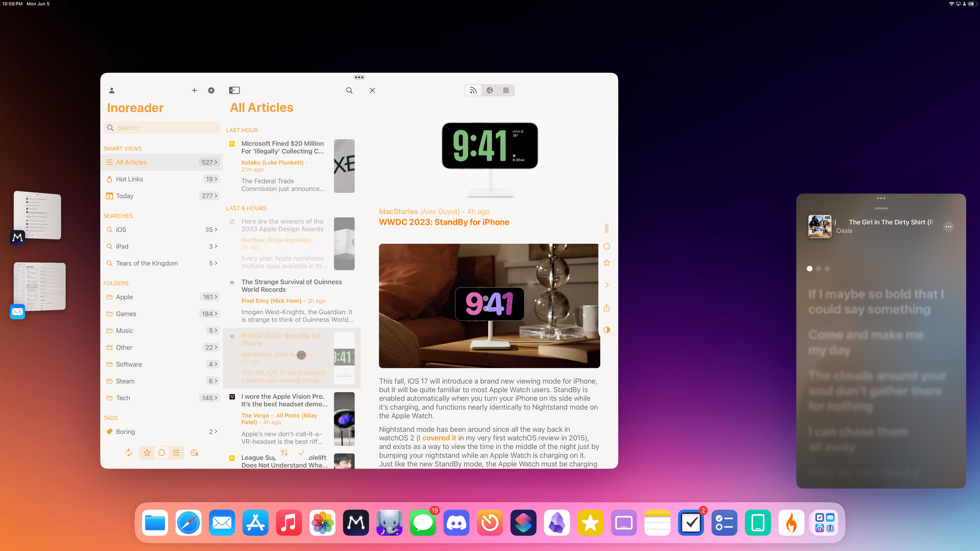Toggle starred articles filter
The width and height of the screenshot is (980, 551).
[147, 452]
